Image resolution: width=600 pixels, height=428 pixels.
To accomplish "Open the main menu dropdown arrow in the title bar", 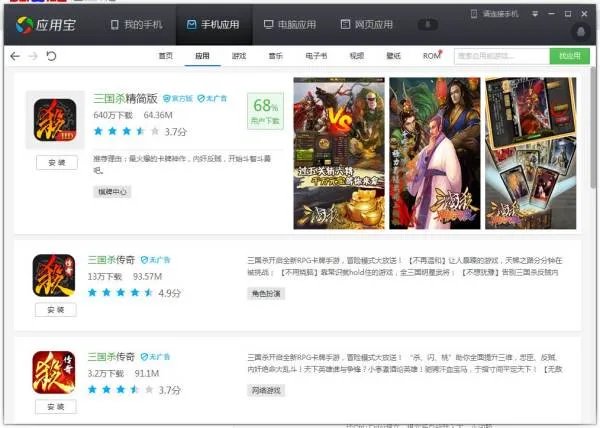I will 535,14.
